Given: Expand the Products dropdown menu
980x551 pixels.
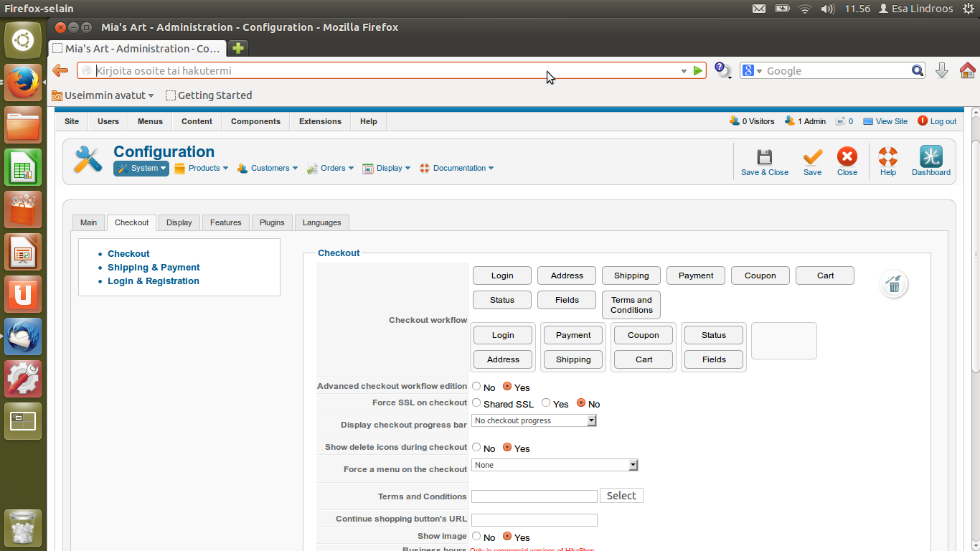Looking at the screenshot, I should 201,168.
